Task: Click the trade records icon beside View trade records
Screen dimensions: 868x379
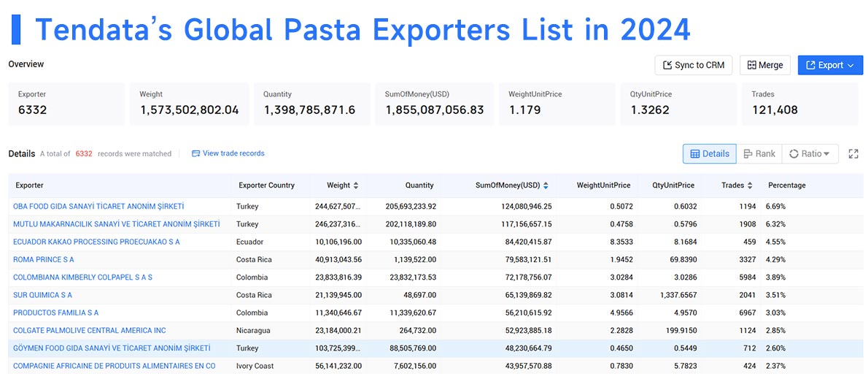Action: point(195,153)
